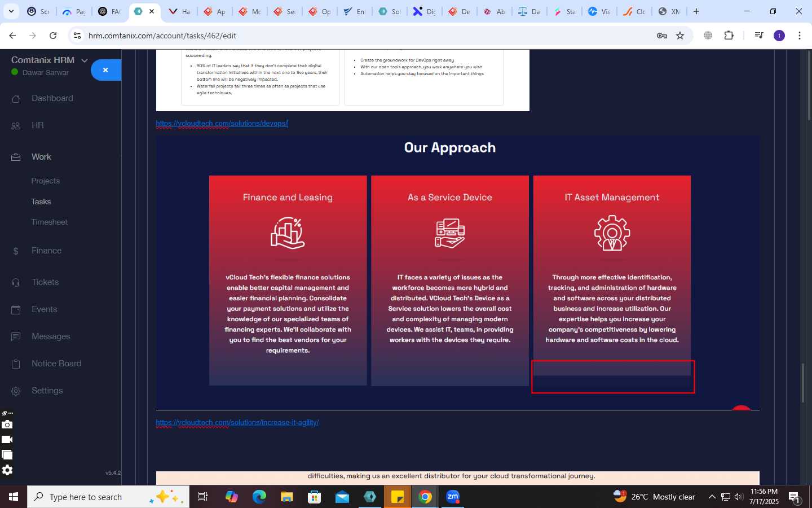The image size is (812, 508).
Task: Click the Our Approach heading
Action: tap(450, 148)
